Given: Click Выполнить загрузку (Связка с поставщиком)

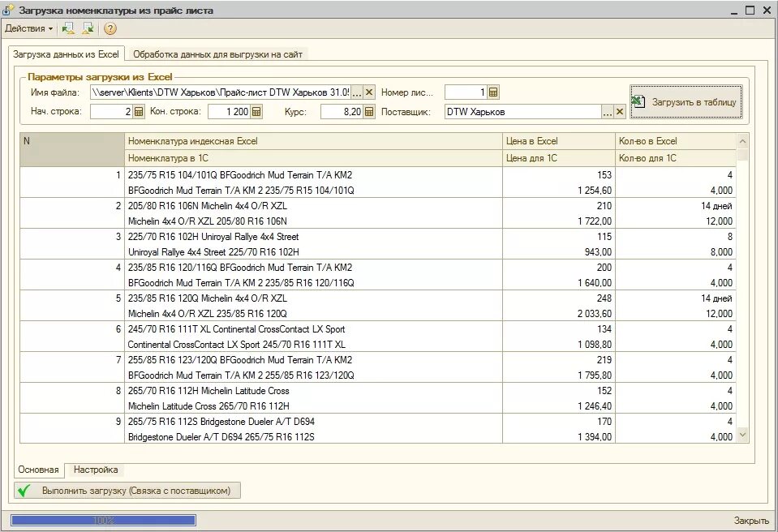Looking at the screenshot, I should click(x=127, y=491).
